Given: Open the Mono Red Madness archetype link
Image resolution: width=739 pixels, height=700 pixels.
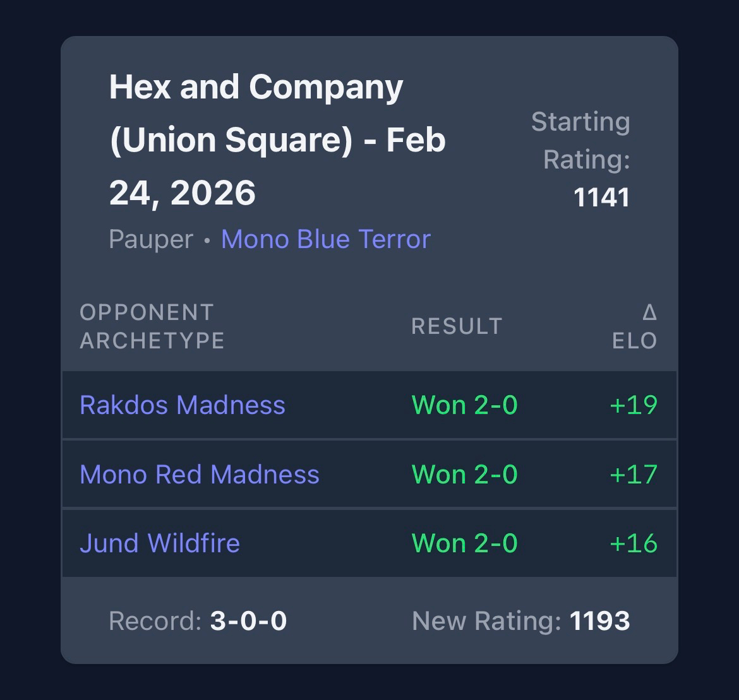Looking at the screenshot, I should (x=200, y=475).
